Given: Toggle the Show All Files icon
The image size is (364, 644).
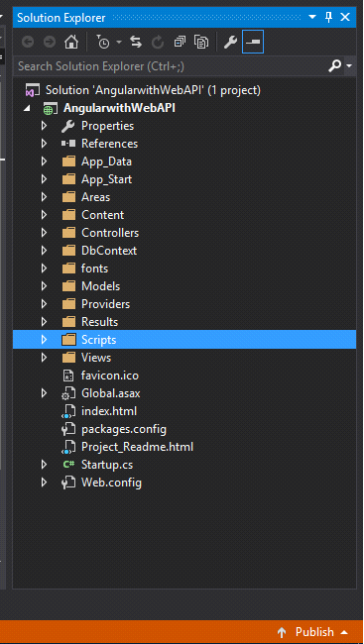Looking at the screenshot, I should click(201, 43).
